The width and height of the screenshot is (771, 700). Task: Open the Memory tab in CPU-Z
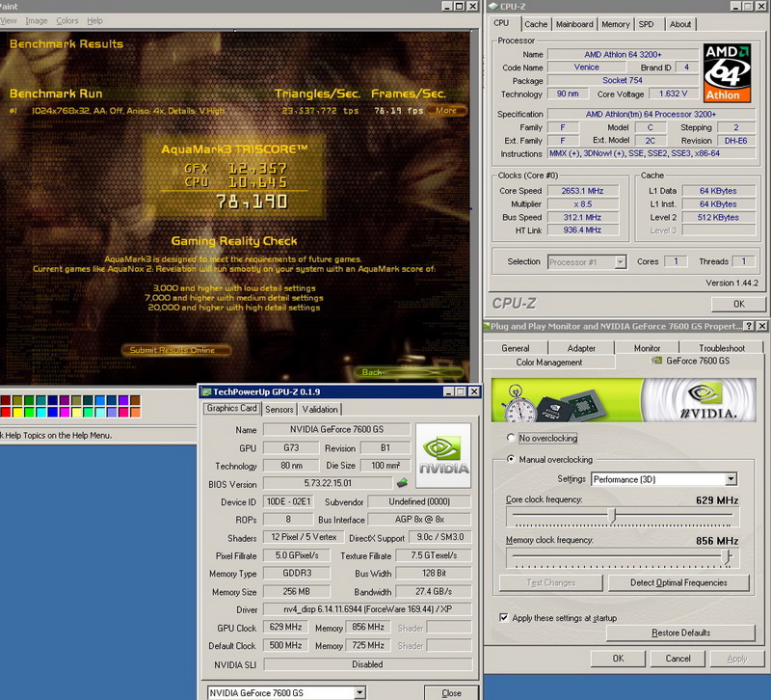point(615,24)
